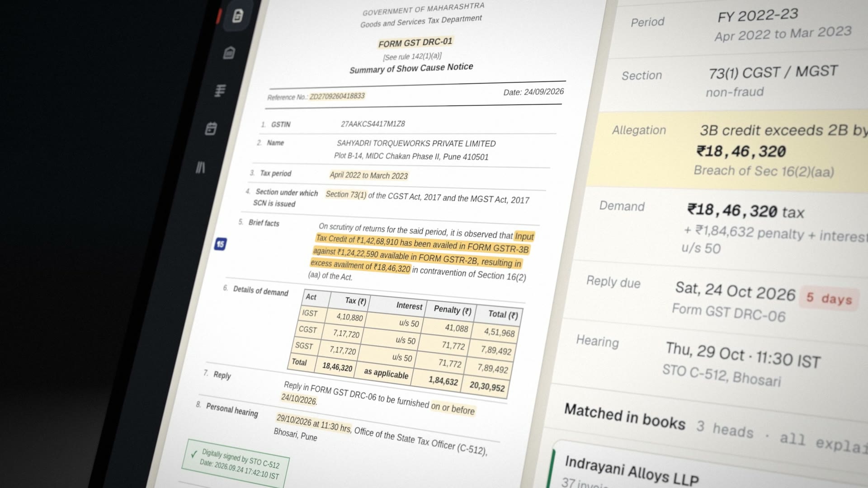Click the blue annotation badge beside Brief facts
This screenshot has width=868, height=488.
tap(220, 244)
